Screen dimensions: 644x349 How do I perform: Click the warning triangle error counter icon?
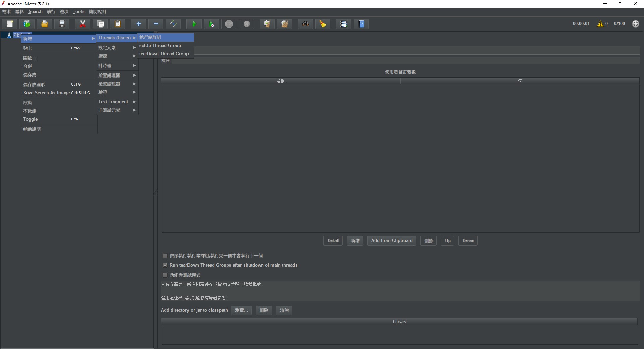click(600, 24)
